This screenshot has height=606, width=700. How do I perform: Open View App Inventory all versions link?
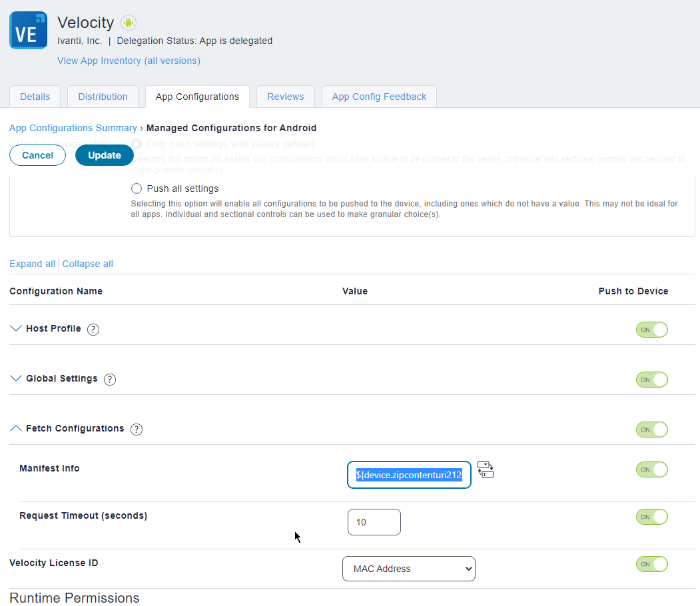coord(129,61)
